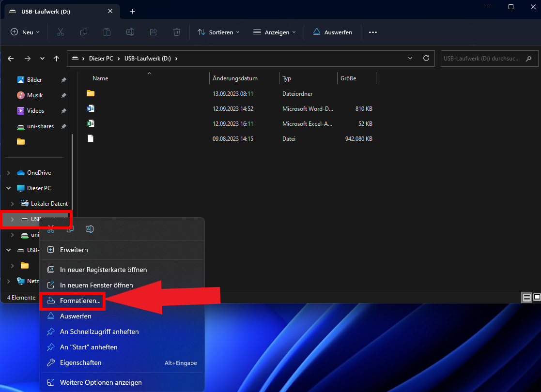The image size is (541, 392).
Task: Open Bilder in the sidebar
Action: click(34, 80)
